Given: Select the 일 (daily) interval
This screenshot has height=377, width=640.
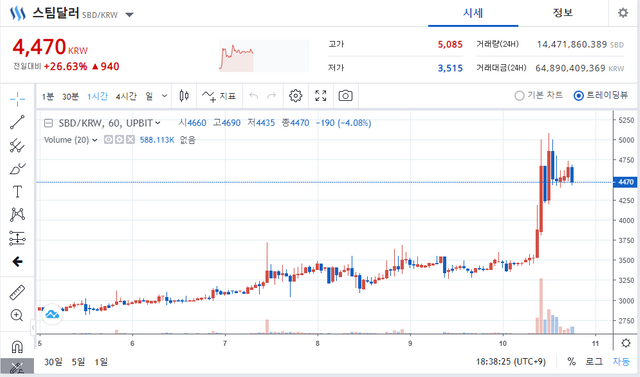Looking at the screenshot, I should click(149, 96).
